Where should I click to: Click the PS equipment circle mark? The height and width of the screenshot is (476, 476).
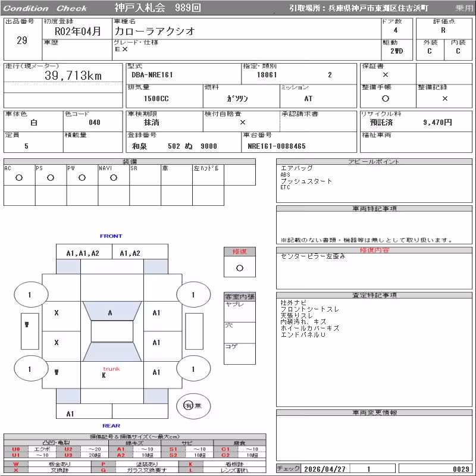[x=51, y=178]
